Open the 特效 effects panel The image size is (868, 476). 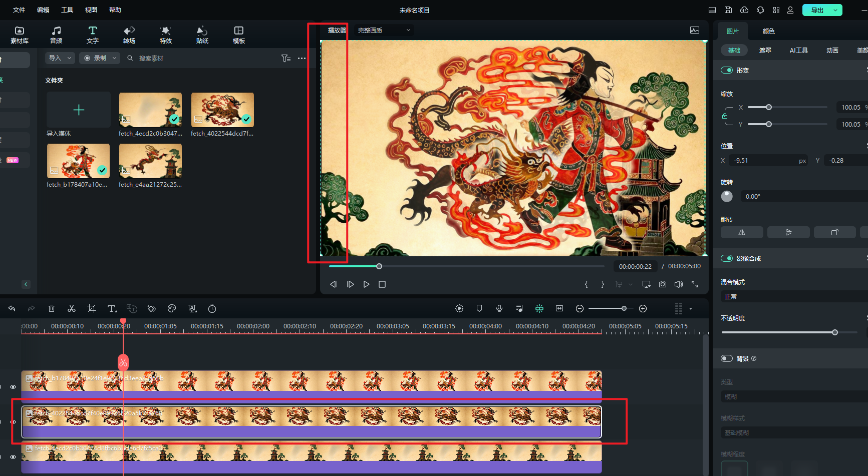point(165,35)
